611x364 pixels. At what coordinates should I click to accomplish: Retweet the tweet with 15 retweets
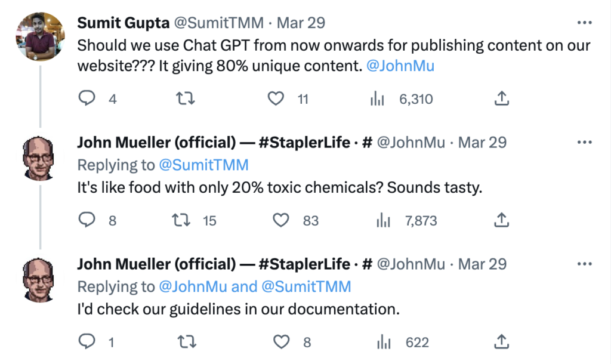pos(181,220)
